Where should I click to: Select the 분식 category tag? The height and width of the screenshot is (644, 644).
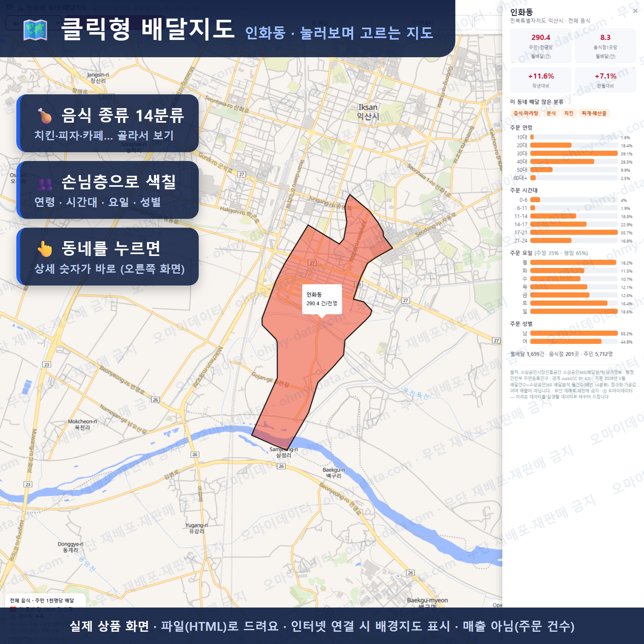point(551,113)
